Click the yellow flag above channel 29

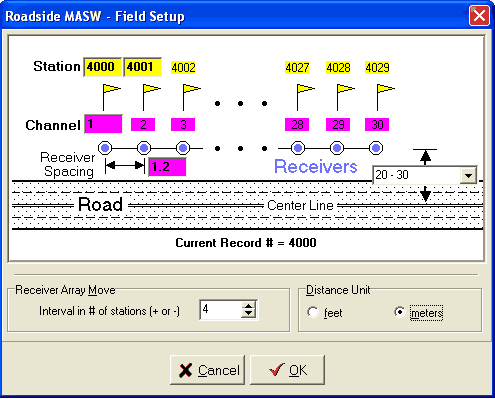click(346, 97)
